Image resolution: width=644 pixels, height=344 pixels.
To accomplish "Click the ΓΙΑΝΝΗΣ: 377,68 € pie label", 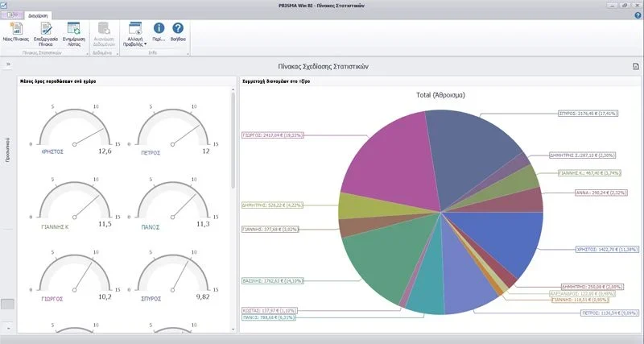I will point(270,230).
